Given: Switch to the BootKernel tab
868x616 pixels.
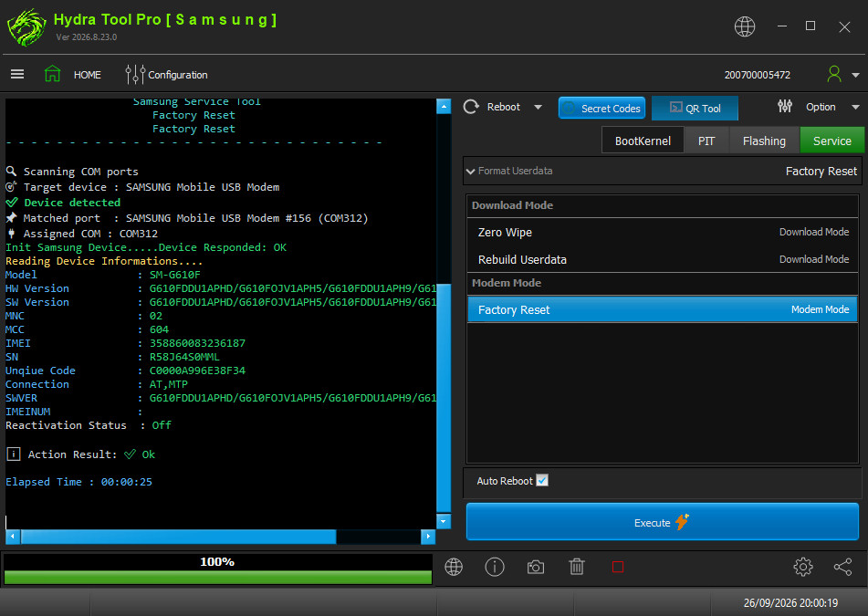Looking at the screenshot, I should (x=643, y=141).
